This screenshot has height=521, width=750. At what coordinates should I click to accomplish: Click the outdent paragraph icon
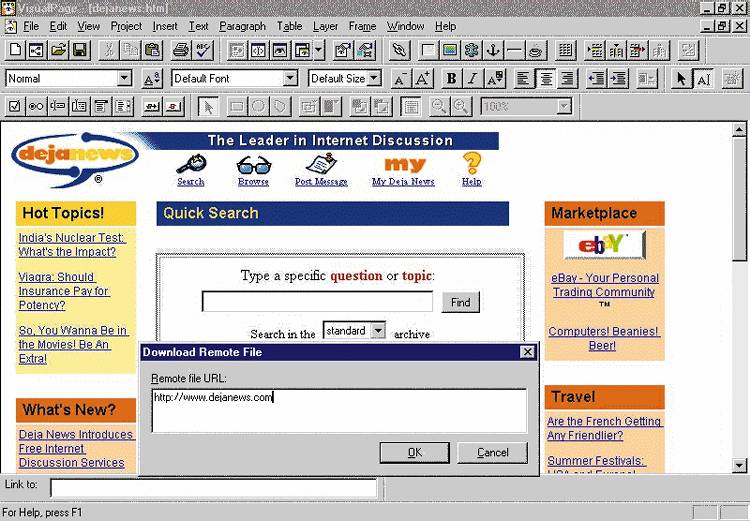(596, 78)
